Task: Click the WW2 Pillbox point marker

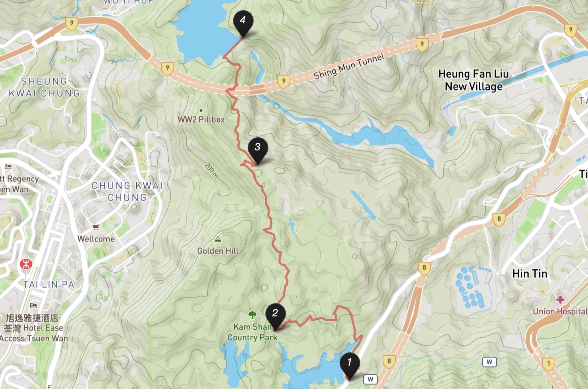Action: click(201, 110)
